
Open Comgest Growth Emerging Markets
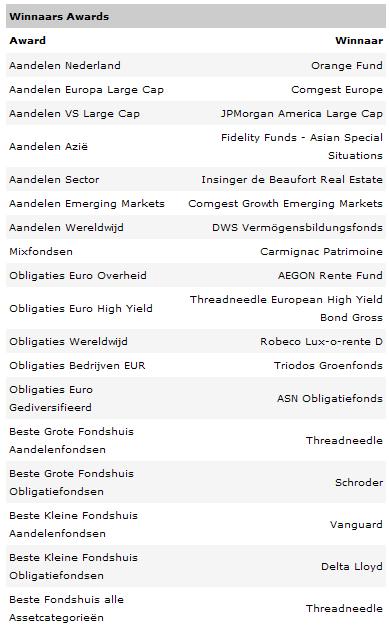(x=286, y=203)
